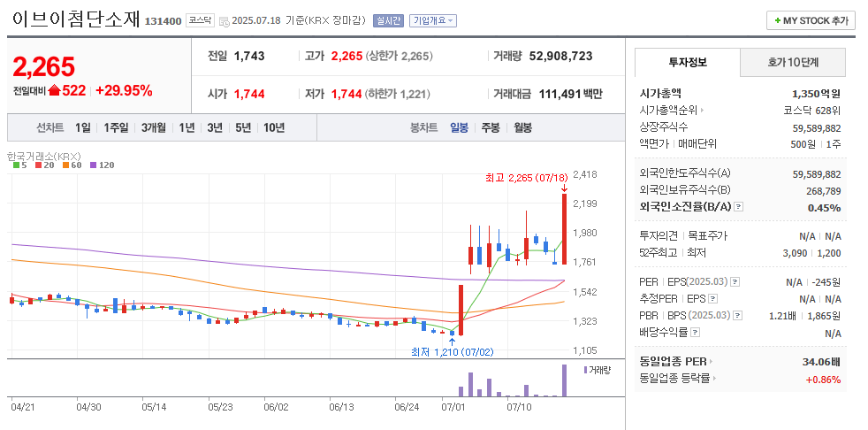The height and width of the screenshot is (430, 868).
Task: Select the 10년 line chart period
Action: [x=274, y=128]
